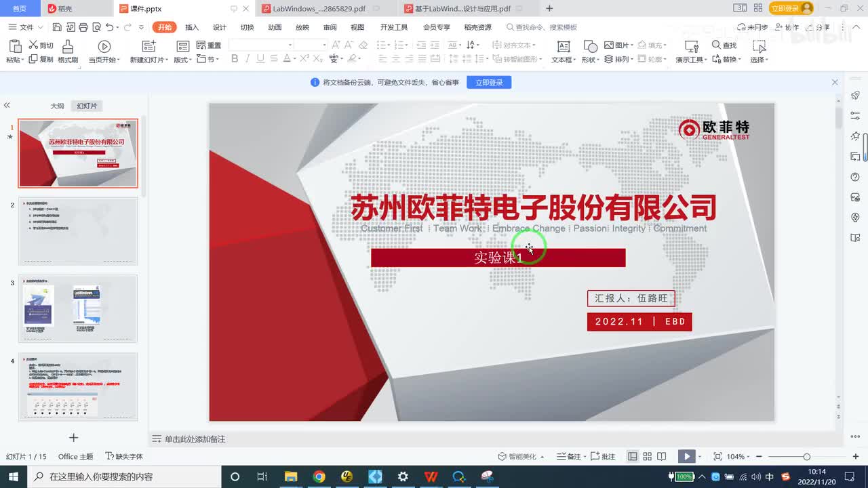Click the orange 立即登录 title bar button
This screenshot has height=488, width=868.
[791, 8]
